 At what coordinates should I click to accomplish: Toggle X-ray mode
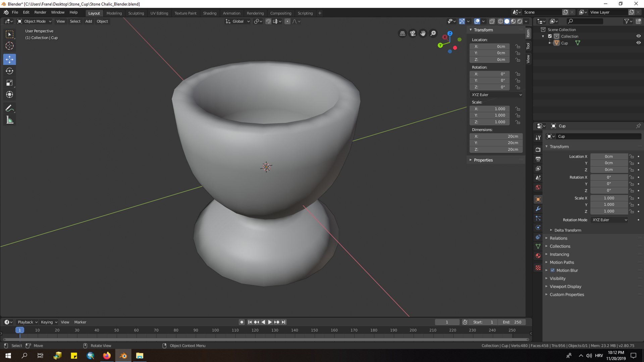click(x=492, y=21)
